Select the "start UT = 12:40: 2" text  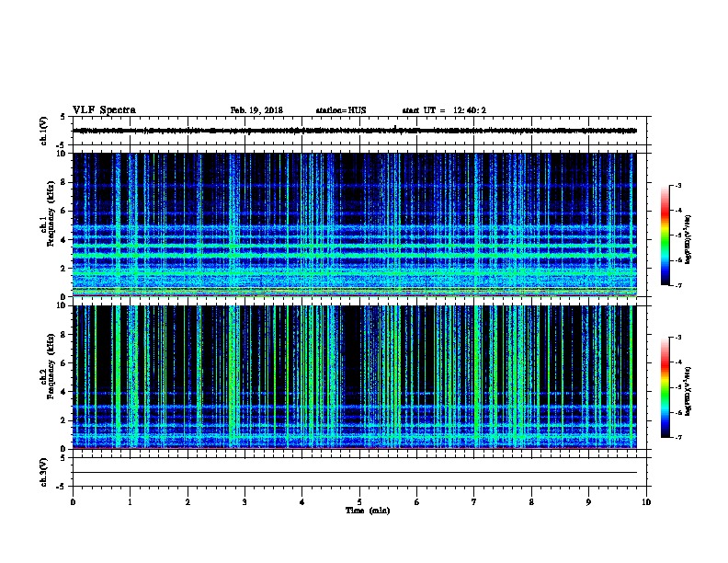pyautogui.click(x=444, y=110)
